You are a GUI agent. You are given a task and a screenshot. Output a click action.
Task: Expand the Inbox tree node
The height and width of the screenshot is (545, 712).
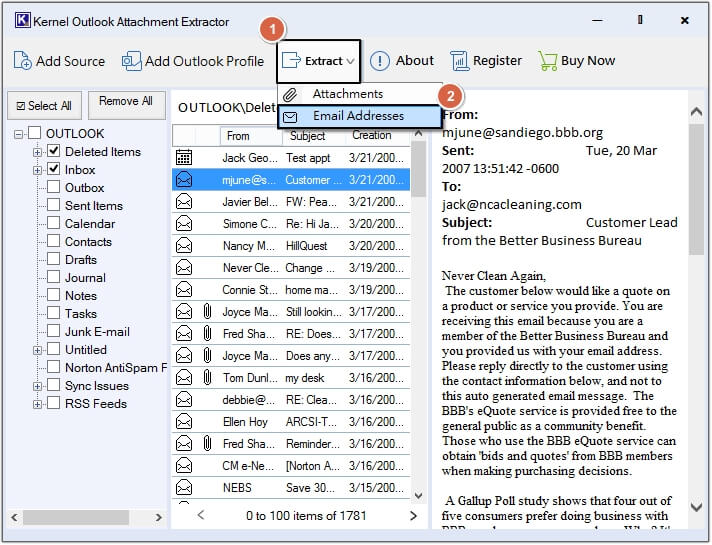point(37,170)
